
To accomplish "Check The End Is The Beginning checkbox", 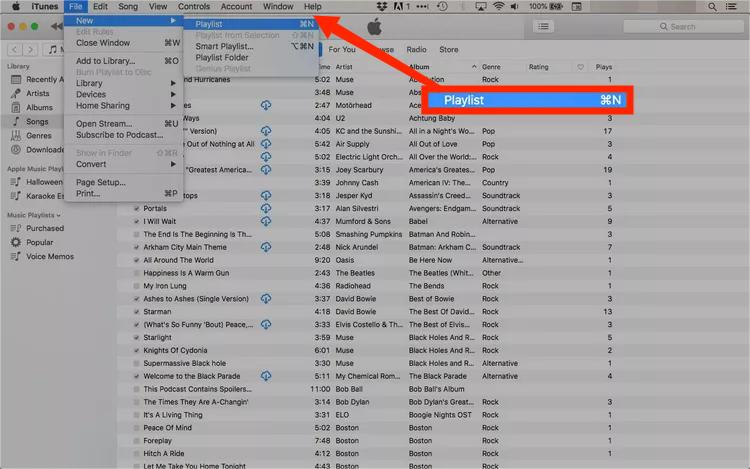I will coord(136,234).
